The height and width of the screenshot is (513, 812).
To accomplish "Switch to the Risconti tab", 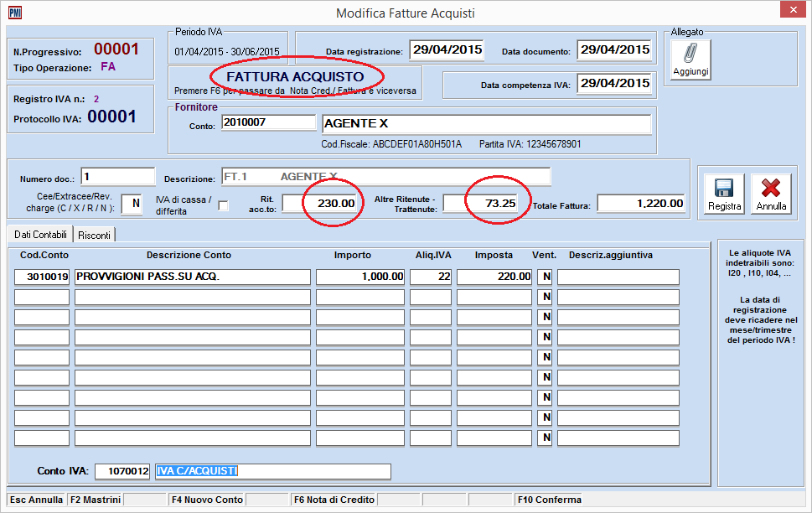I will 95,235.
